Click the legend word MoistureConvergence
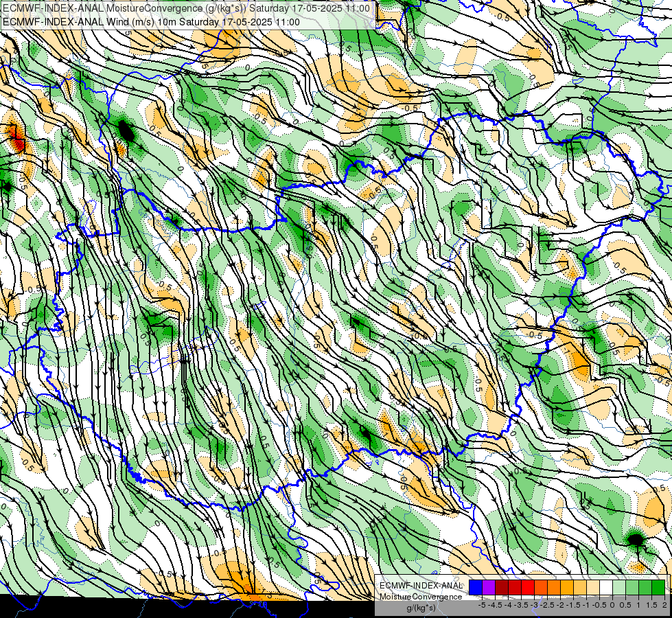 coord(421,597)
